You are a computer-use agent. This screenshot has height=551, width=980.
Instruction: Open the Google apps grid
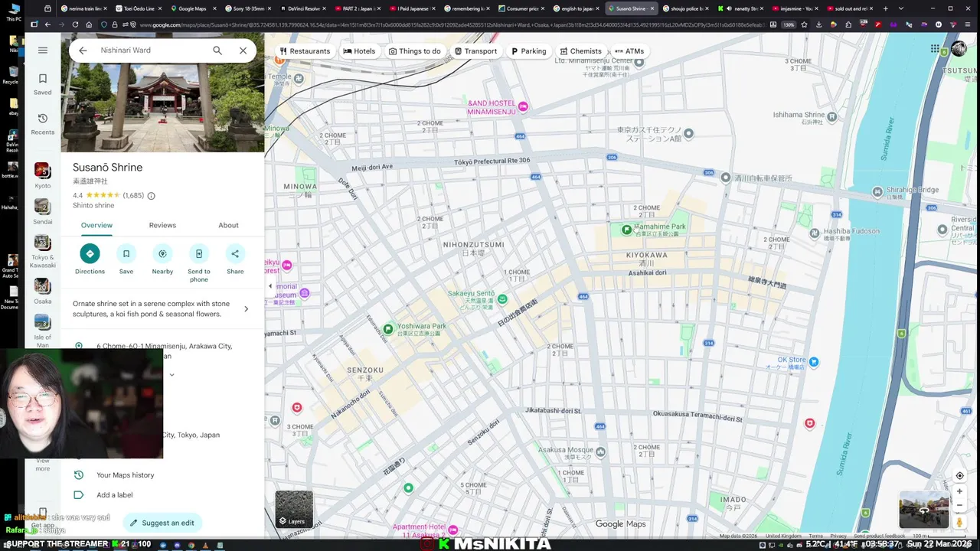(x=935, y=49)
